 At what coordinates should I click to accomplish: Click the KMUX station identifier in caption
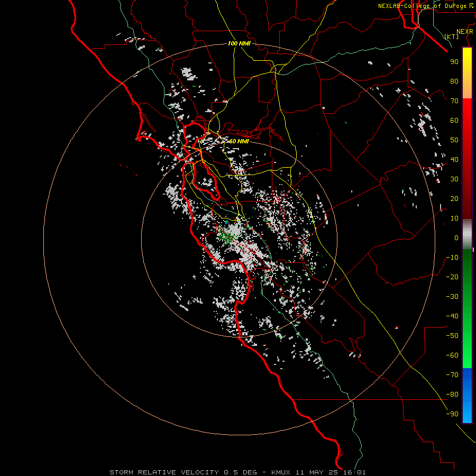click(281, 472)
